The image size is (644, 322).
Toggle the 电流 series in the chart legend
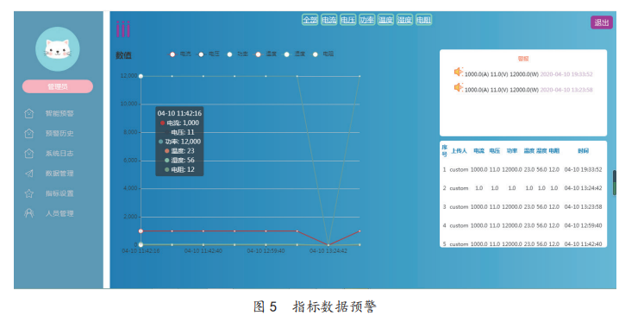(x=180, y=54)
